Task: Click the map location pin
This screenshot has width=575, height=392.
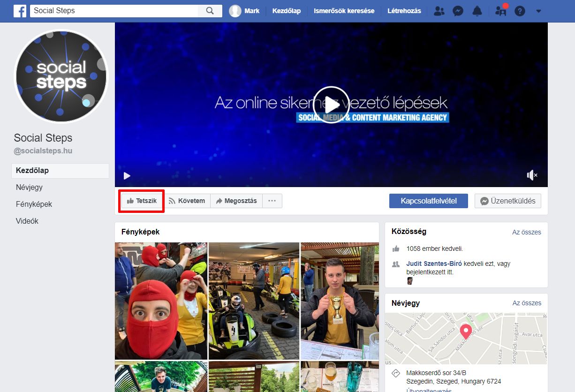Action: point(465,332)
